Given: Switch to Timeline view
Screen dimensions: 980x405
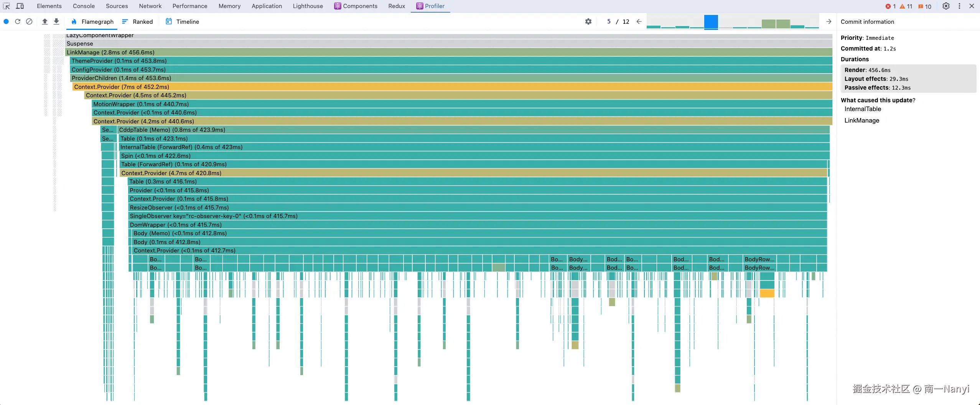Looking at the screenshot, I should point(182,22).
